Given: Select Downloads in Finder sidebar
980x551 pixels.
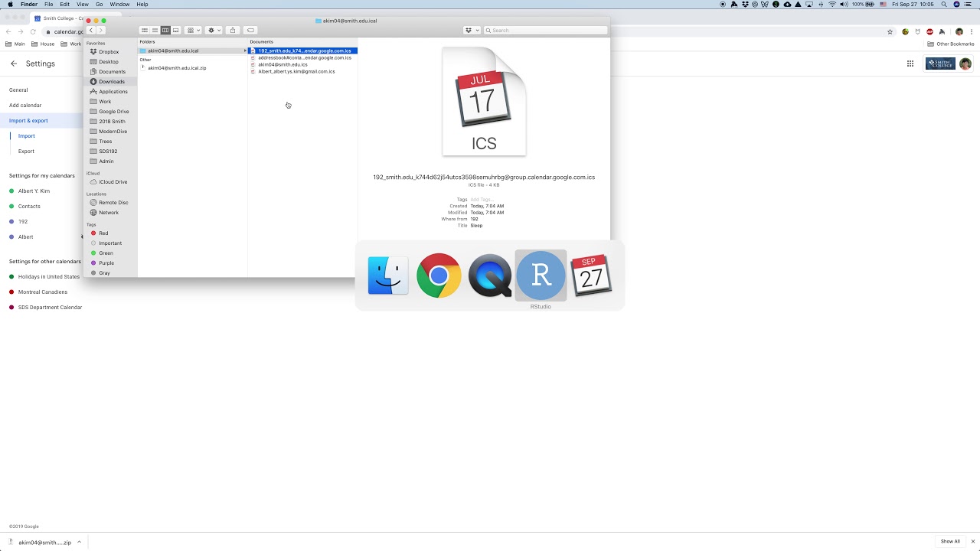Looking at the screenshot, I should coord(112,82).
